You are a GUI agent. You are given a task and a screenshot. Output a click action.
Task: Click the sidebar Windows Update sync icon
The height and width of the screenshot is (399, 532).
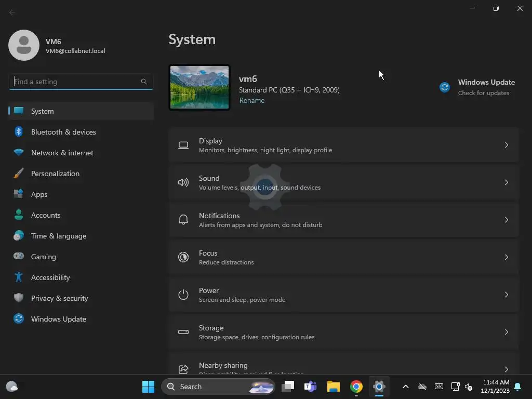click(19, 318)
